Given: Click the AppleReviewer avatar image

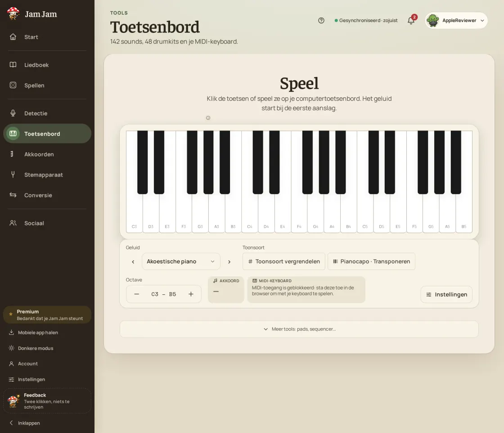Looking at the screenshot, I should (x=433, y=21).
